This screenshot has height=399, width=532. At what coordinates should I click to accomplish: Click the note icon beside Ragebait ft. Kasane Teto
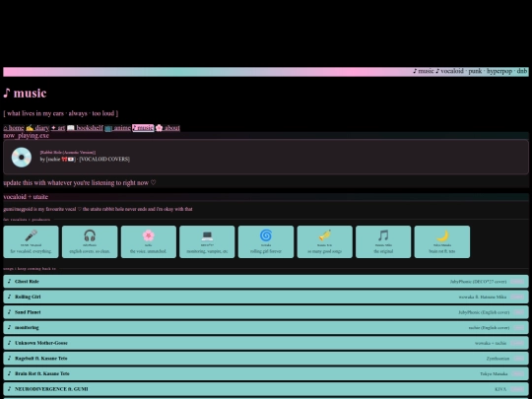tap(9, 358)
